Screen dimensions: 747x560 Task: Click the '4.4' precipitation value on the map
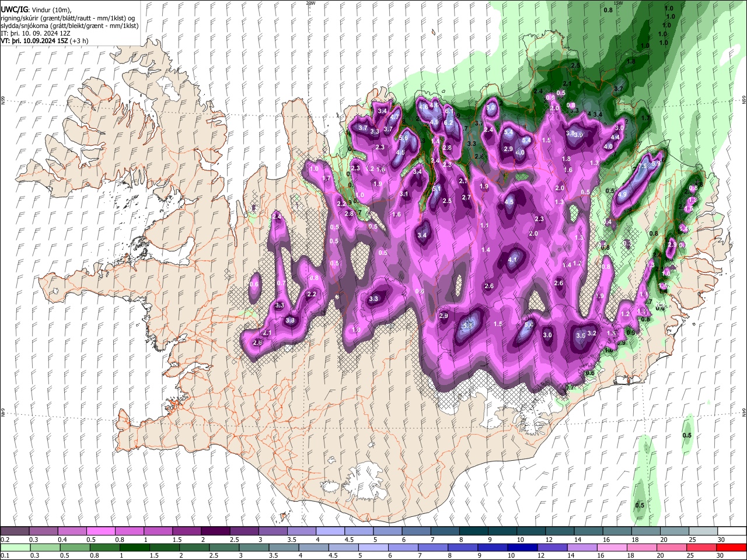pyautogui.click(x=615, y=137)
